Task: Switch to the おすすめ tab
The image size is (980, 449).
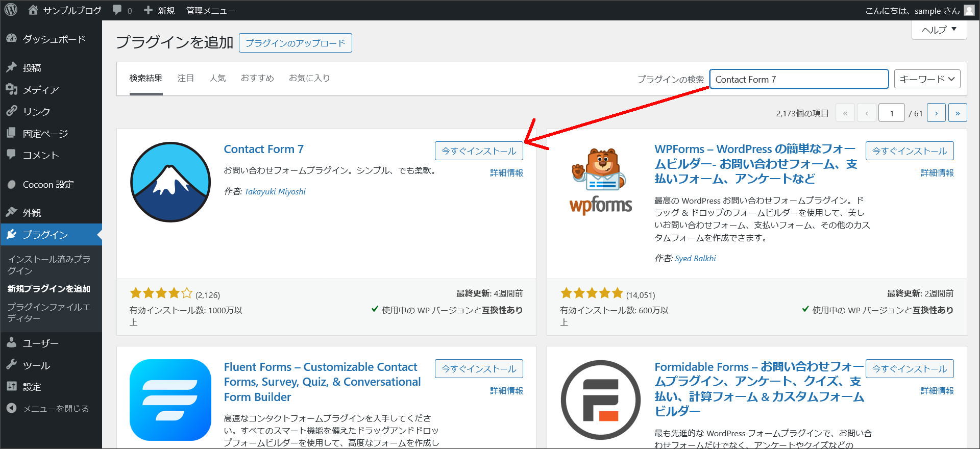Action: coord(257,78)
